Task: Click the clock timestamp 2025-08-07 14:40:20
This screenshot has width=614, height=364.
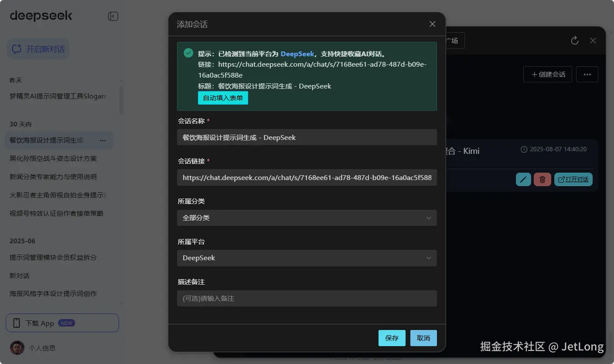Action: 554,149
